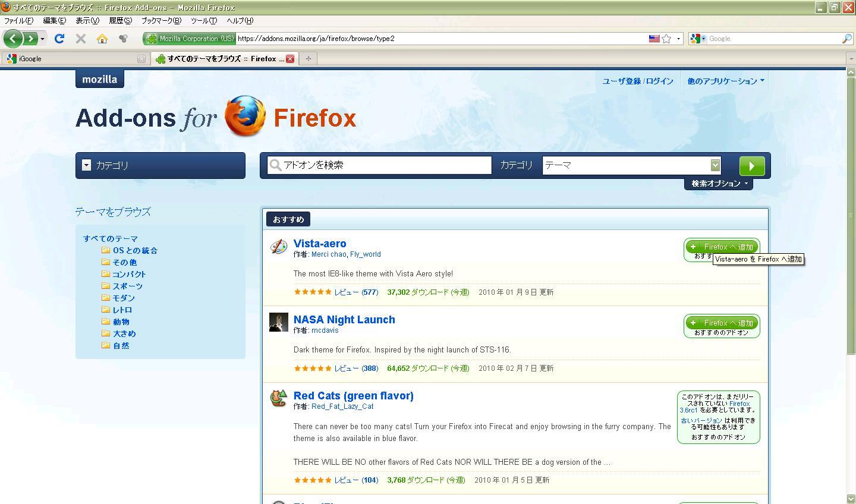Select the おすすめ tab
The image size is (856, 504).
coord(288,219)
